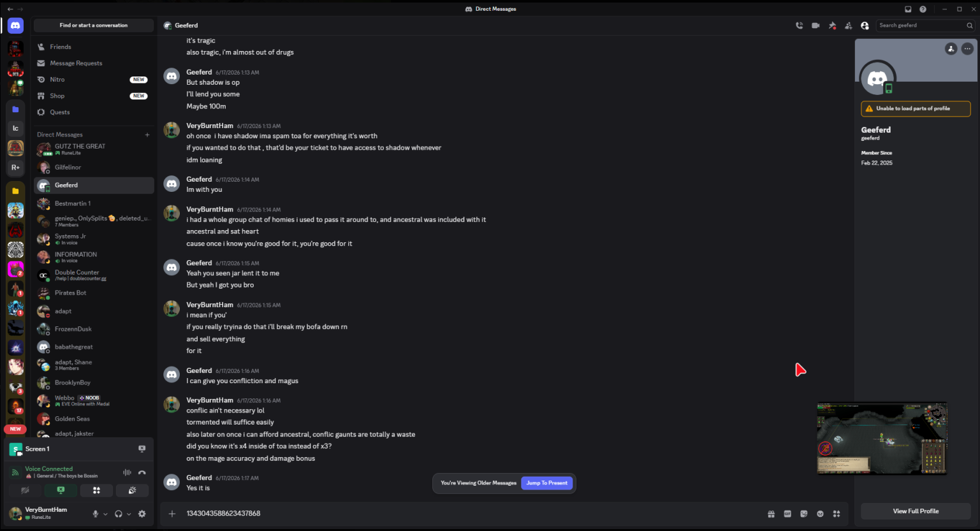Open profile more options ellipsis
The height and width of the screenshot is (531, 980).
click(x=967, y=48)
